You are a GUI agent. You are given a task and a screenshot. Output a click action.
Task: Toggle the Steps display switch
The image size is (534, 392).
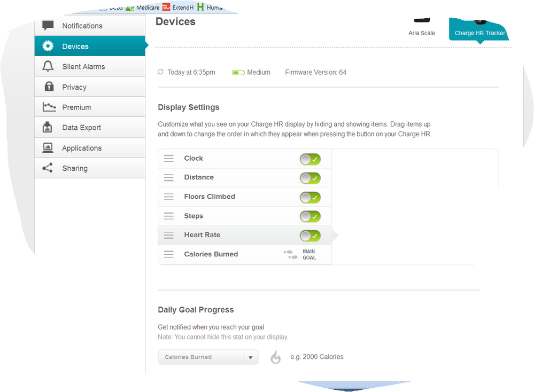click(x=310, y=216)
